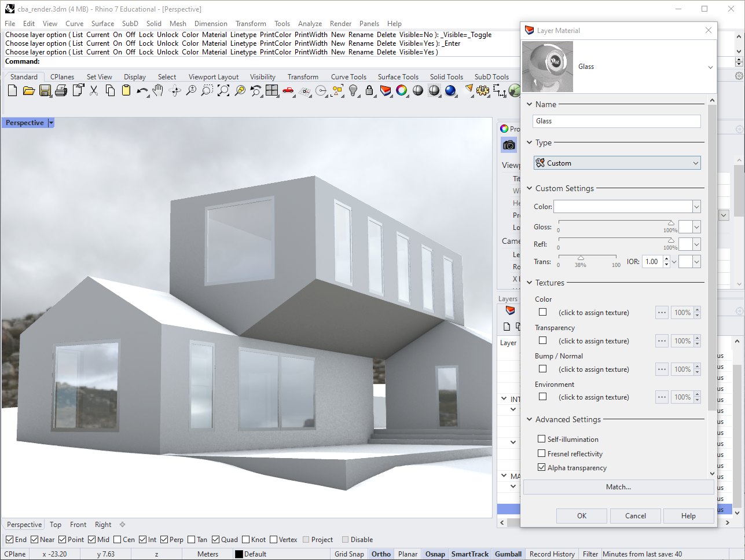Image resolution: width=745 pixels, height=560 pixels.
Task: Enable Fresnel reflectivity checkbox
Action: 542,454
